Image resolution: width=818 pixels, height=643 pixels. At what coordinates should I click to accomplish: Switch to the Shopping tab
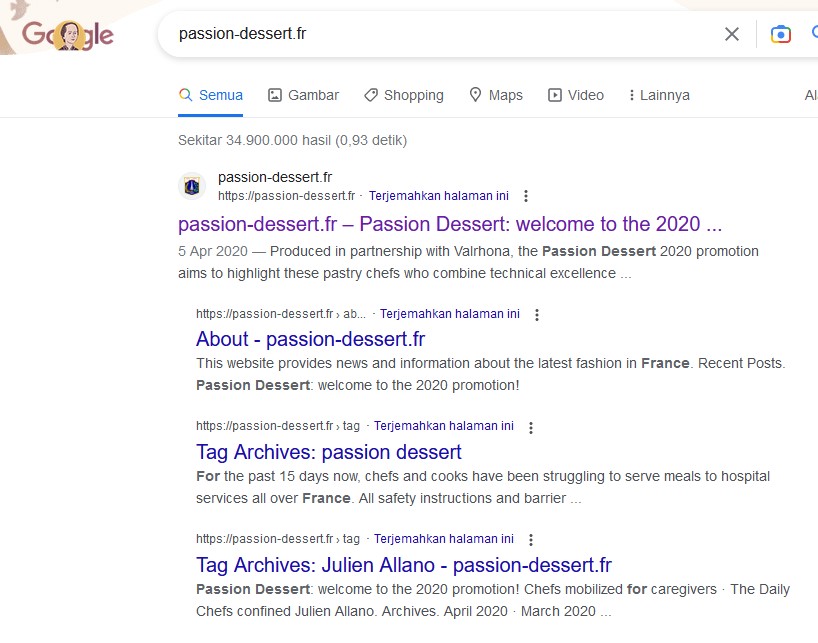(x=403, y=95)
